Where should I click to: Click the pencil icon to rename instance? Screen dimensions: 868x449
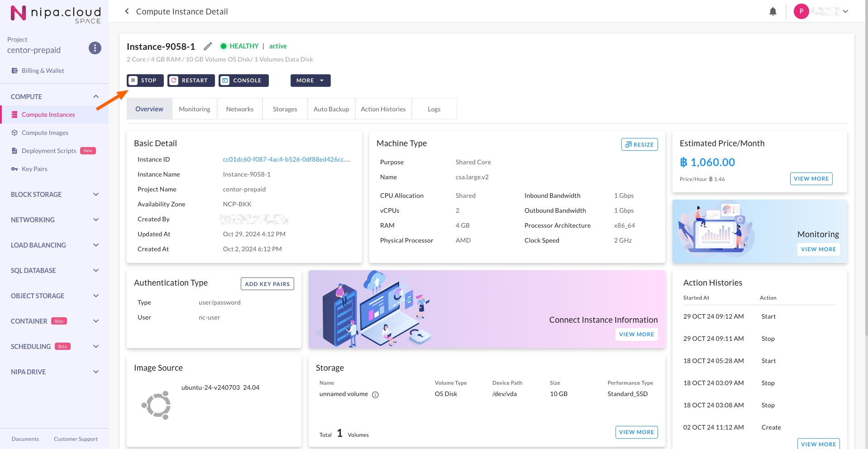(x=208, y=46)
